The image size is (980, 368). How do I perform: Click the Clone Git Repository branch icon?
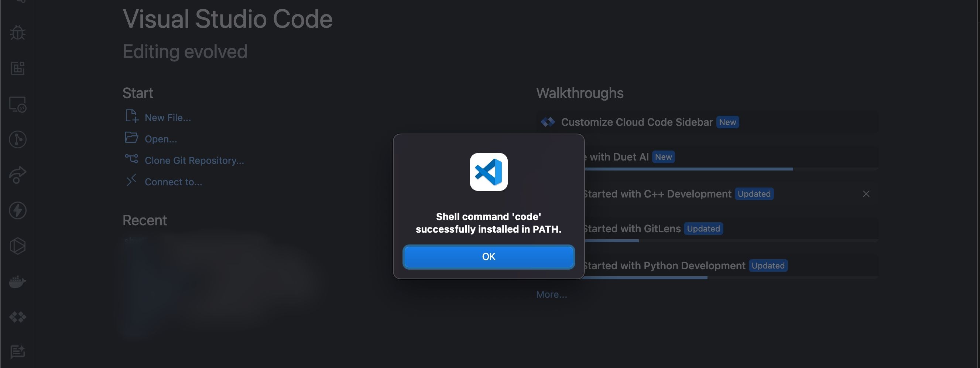click(131, 159)
